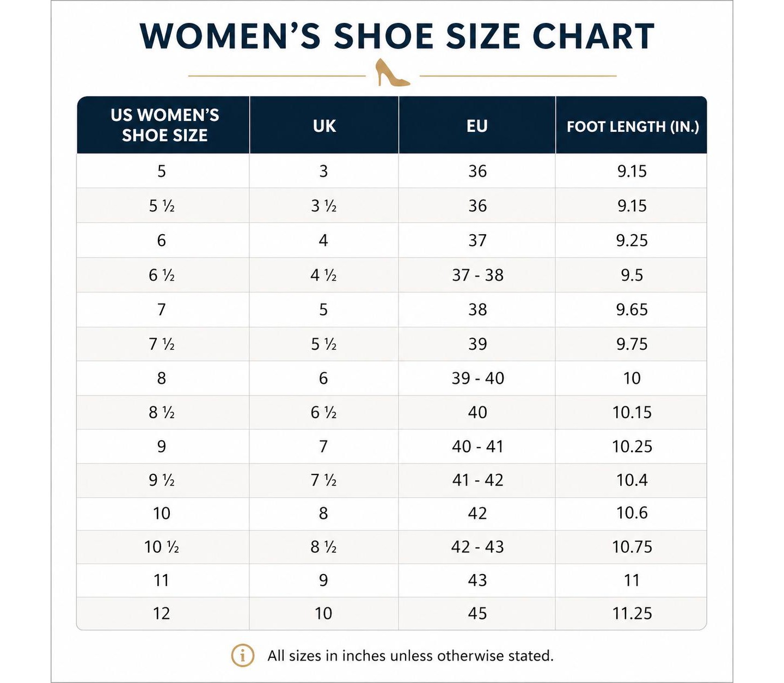
Task: Click UK size 6 ½ cell
Action: click(x=323, y=412)
